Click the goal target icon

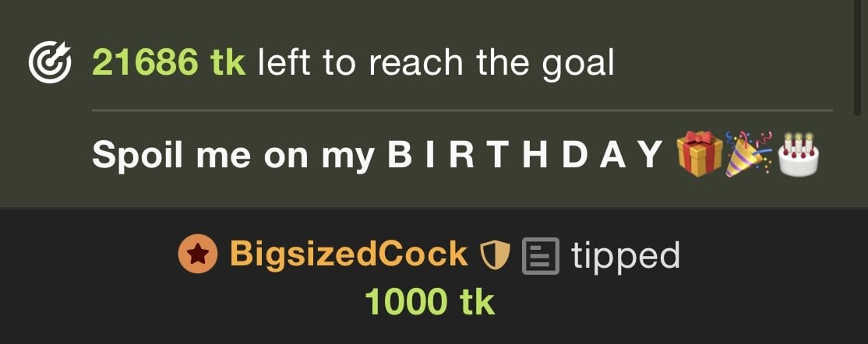tap(50, 62)
